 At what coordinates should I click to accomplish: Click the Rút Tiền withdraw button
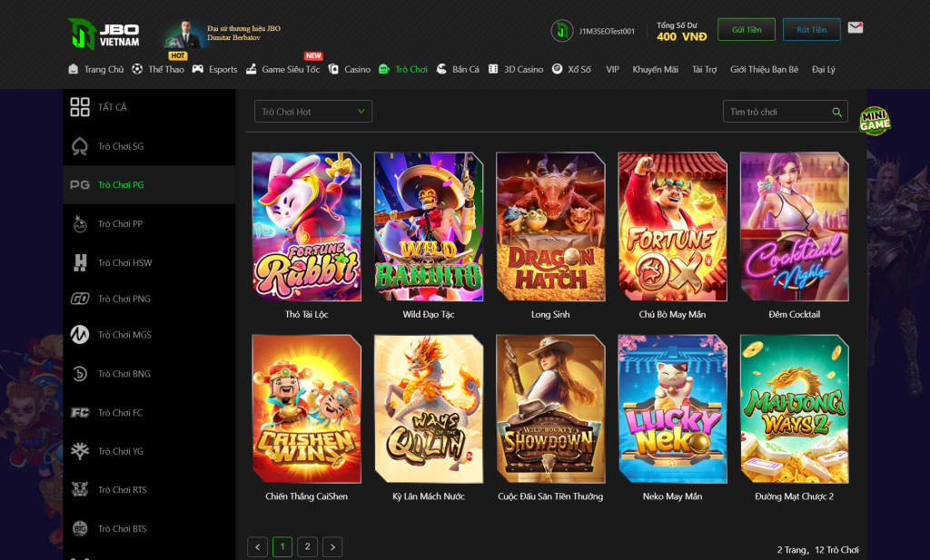[811, 30]
